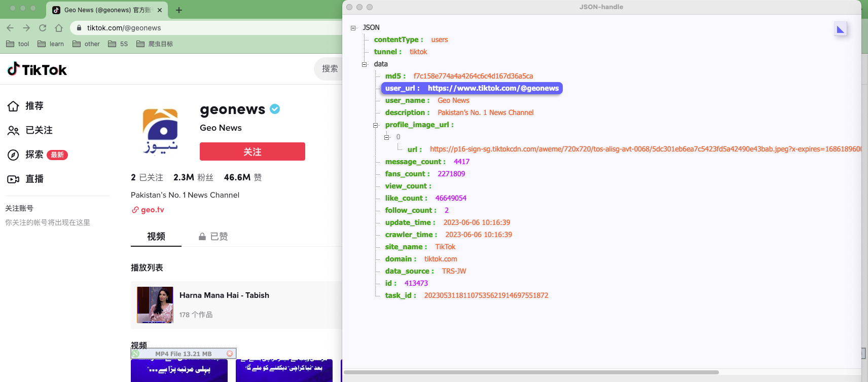Image resolution: width=868 pixels, height=382 pixels.
Task: Open second video thumbnail under 视频
Action: (x=284, y=370)
